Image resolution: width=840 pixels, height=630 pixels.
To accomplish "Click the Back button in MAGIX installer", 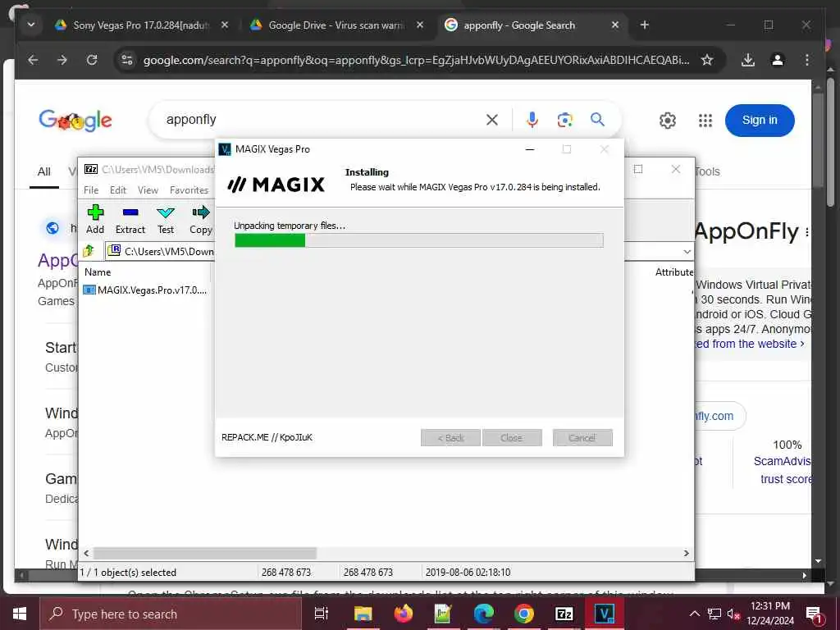I will point(450,438).
